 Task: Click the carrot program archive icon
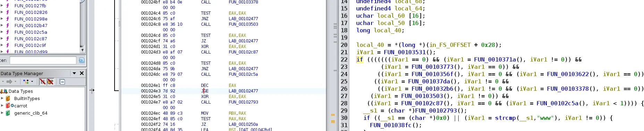coord(8,106)
